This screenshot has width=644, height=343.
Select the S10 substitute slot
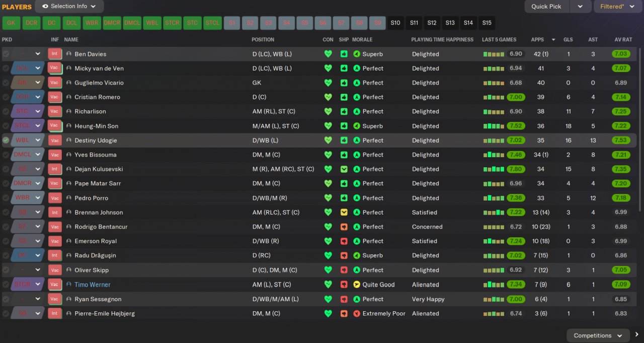tap(395, 23)
